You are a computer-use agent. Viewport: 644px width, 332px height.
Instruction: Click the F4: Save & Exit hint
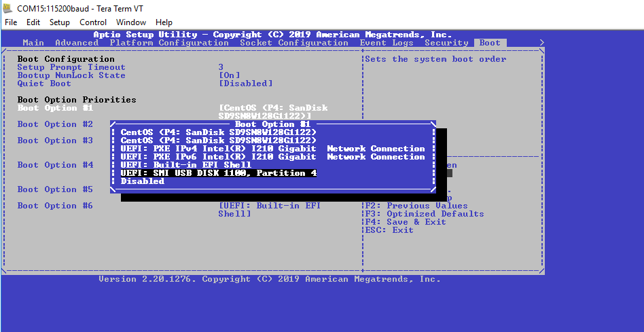(406, 222)
